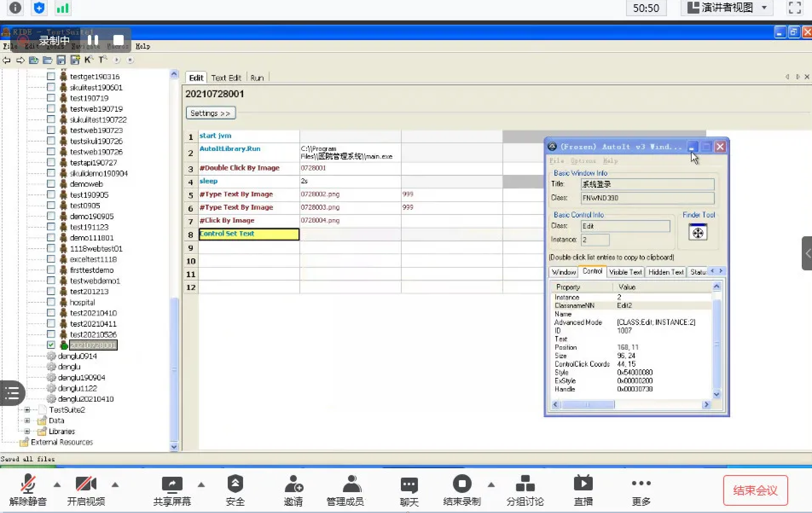The height and width of the screenshot is (513, 812).
Task: Switch to AutoIt Visible Text tab
Action: pos(625,272)
